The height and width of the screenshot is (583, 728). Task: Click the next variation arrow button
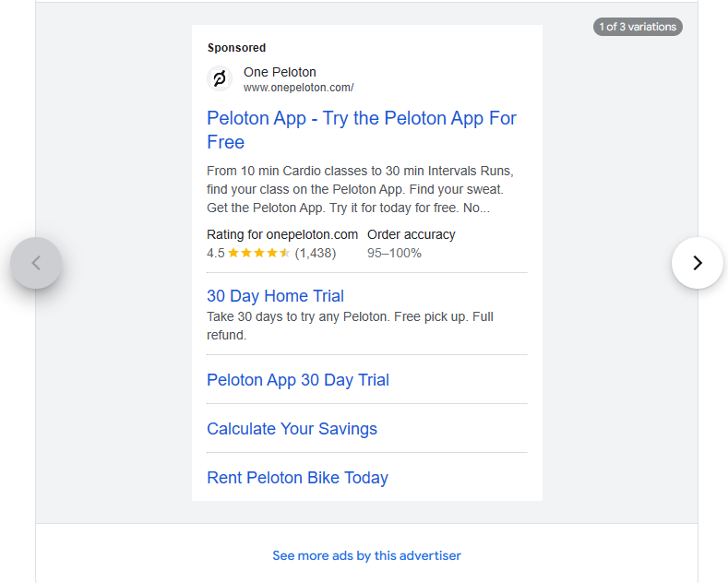pos(697,263)
